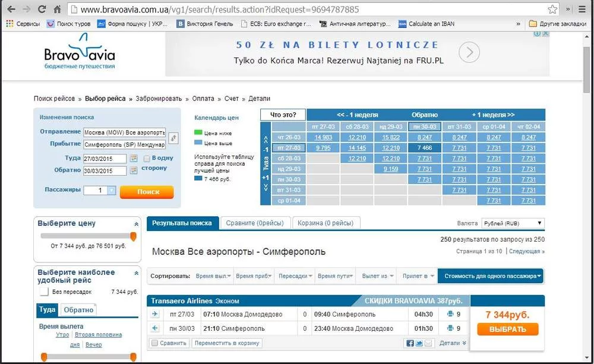Close the banner advertisement
594x364 pixels.
(545, 34)
